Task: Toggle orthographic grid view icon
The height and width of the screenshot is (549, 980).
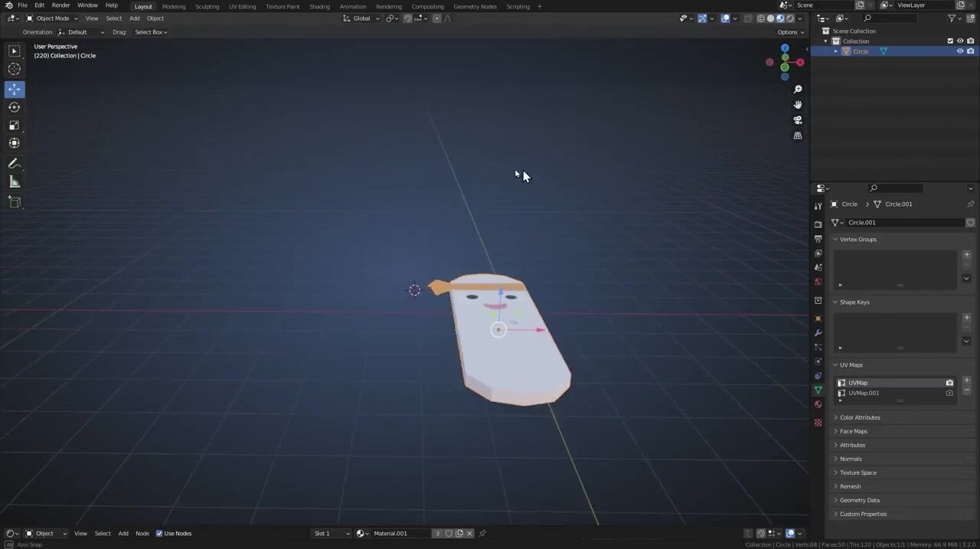Action: (x=797, y=136)
